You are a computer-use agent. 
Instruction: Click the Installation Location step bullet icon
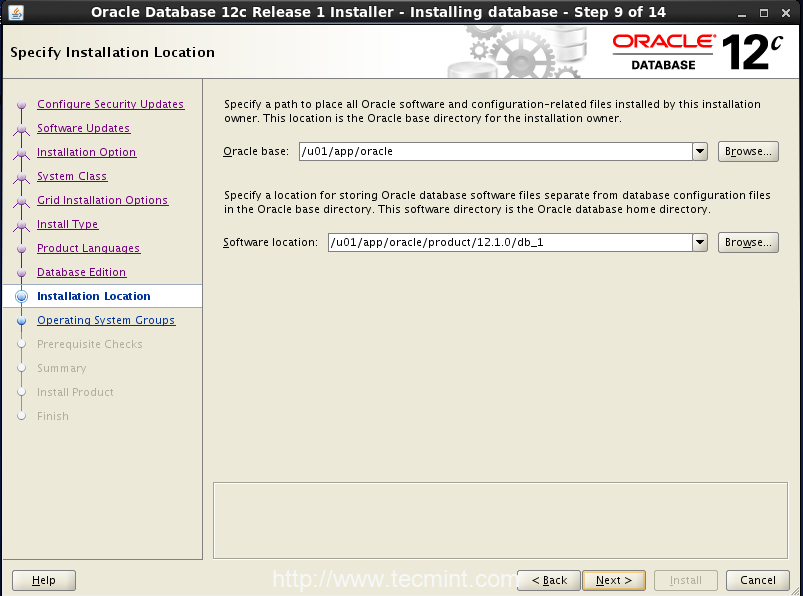click(22, 296)
